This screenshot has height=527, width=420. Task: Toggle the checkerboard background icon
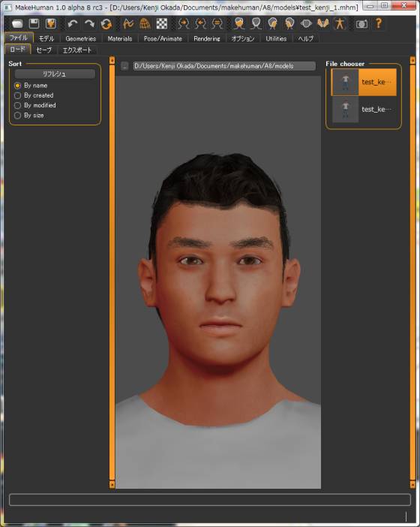[162, 23]
